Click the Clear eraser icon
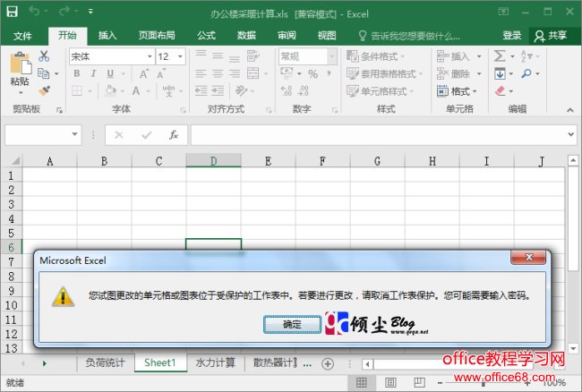The height and width of the screenshot is (392, 582). [501, 90]
